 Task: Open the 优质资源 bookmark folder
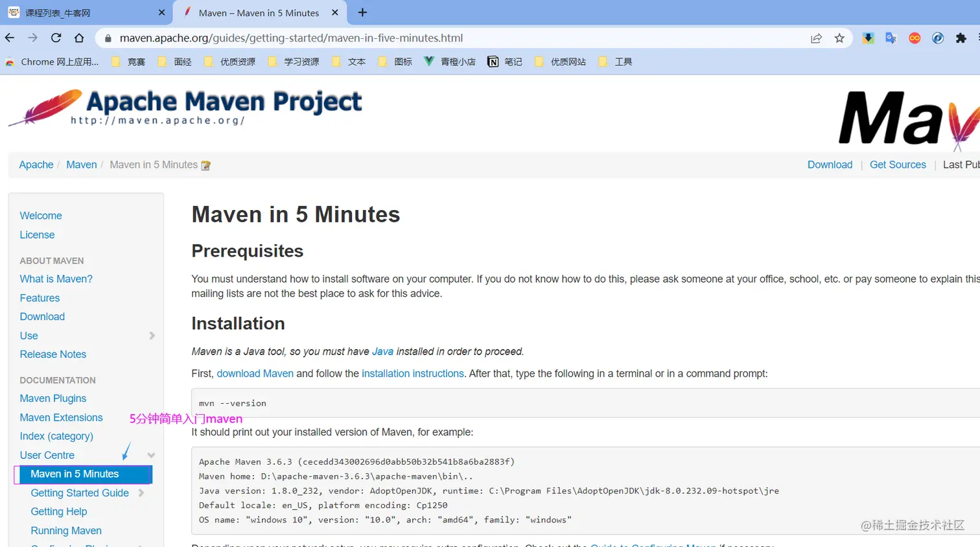[x=229, y=62]
